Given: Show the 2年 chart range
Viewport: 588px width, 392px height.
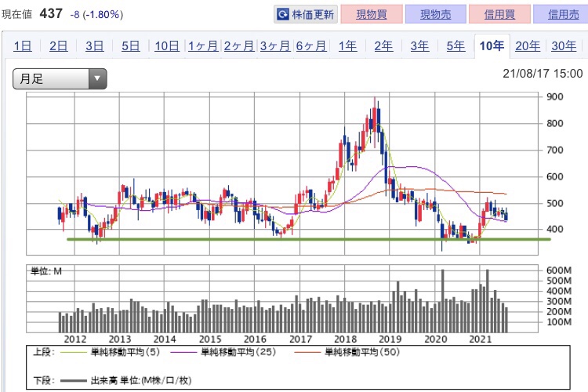Looking at the screenshot, I should tap(383, 46).
